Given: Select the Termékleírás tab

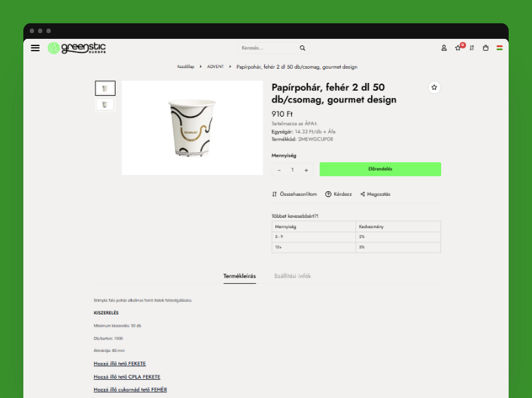Looking at the screenshot, I should [x=239, y=276].
